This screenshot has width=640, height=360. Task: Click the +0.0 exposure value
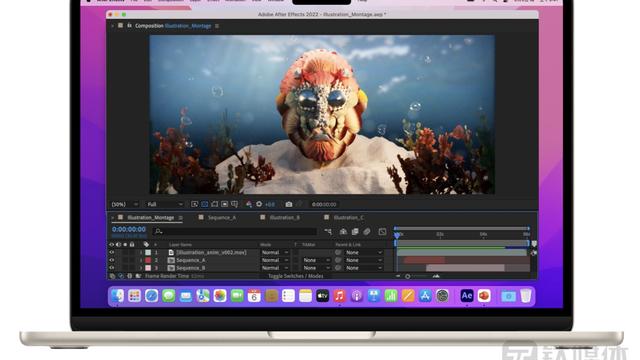(270, 204)
